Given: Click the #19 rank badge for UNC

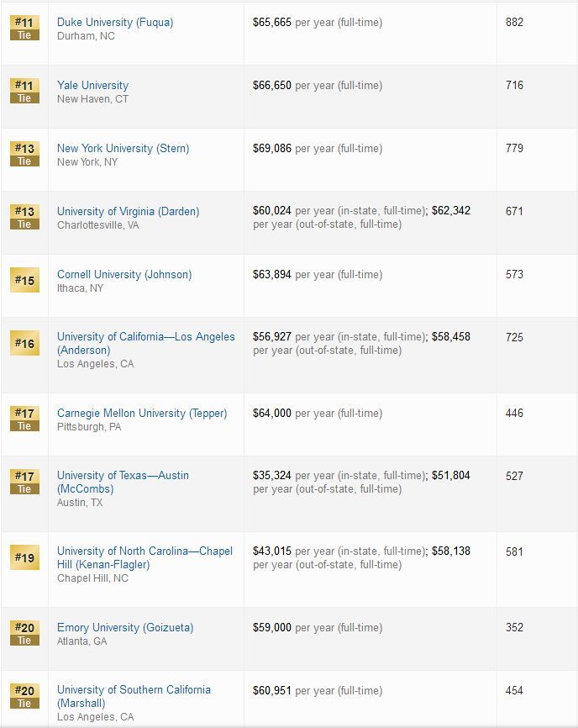Looking at the screenshot, I should pyautogui.click(x=24, y=557).
